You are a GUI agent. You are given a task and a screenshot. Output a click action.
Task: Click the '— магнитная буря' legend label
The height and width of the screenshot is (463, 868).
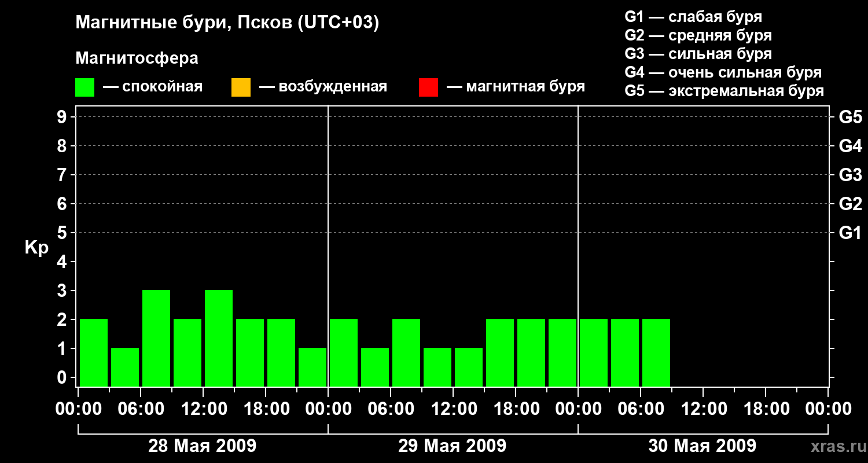click(x=516, y=87)
